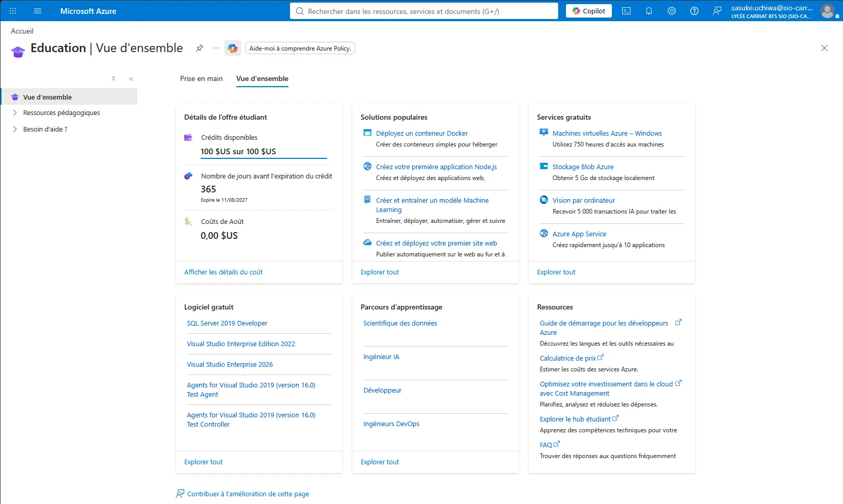Image resolution: width=843 pixels, height=504 pixels.
Task: Click Aide-moi à comprendre Azure Policy
Action: (300, 48)
